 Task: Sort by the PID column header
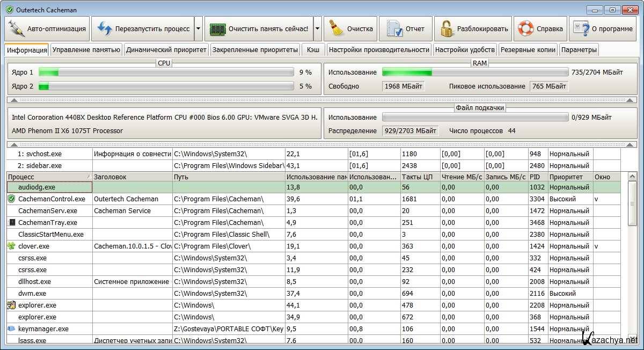coord(537,177)
